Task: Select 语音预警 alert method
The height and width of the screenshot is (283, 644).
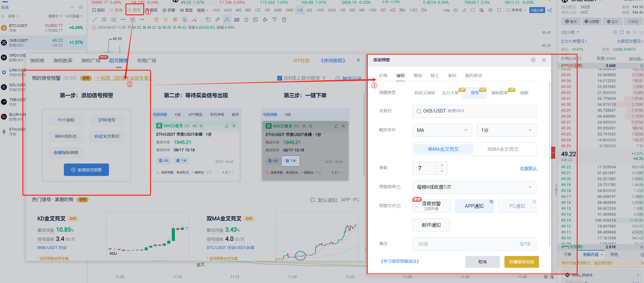Action: [x=431, y=206]
